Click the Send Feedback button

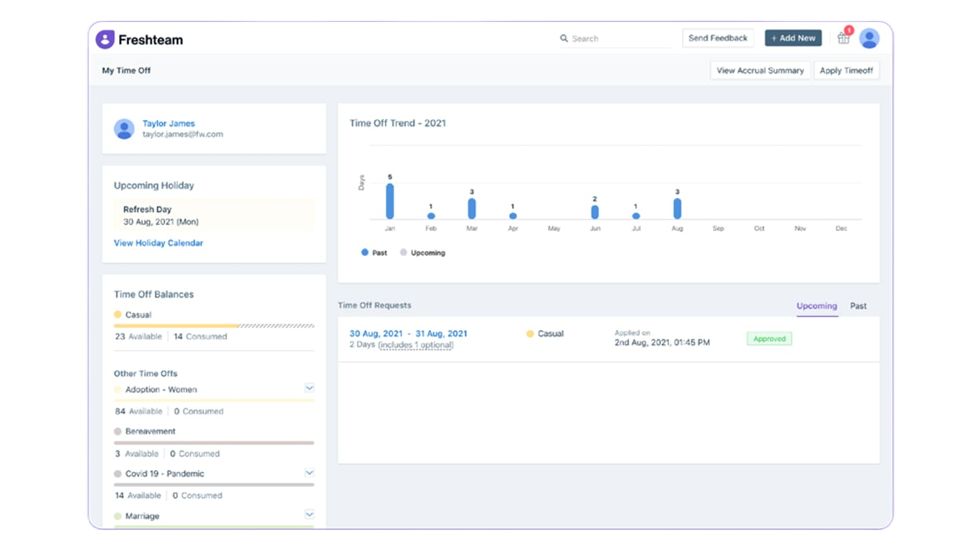(x=717, y=38)
